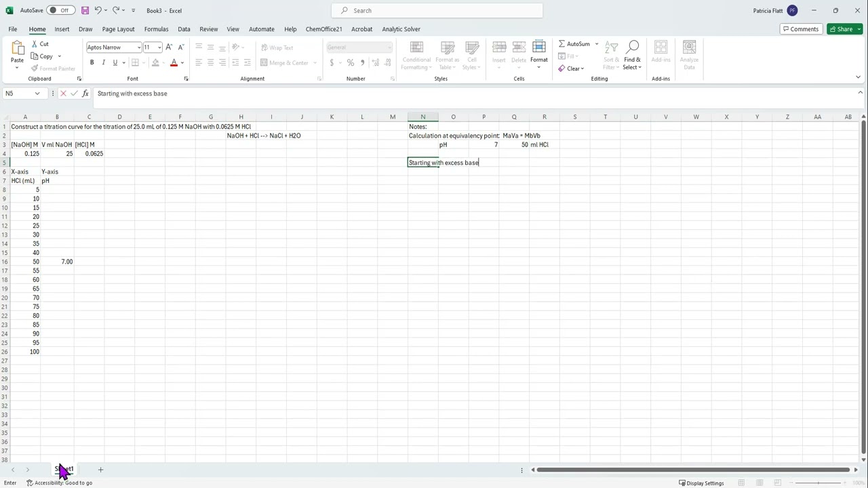Viewport: 868px width, 488px height.
Task: Switch to the Page Layout tab
Action: click(x=118, y=29)
